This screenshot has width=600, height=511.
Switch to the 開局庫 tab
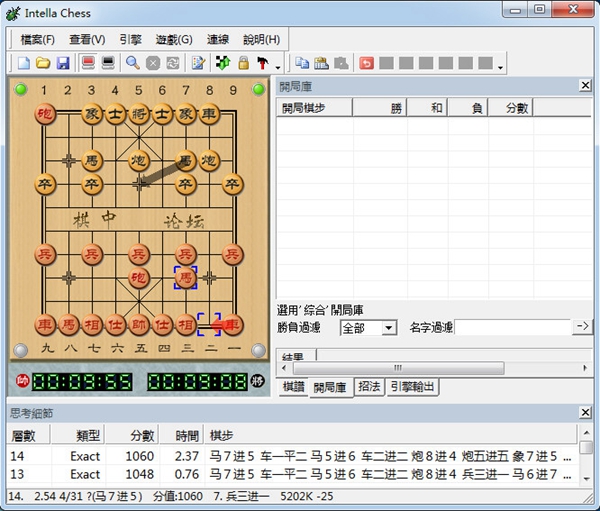click(x=331, y=388)
